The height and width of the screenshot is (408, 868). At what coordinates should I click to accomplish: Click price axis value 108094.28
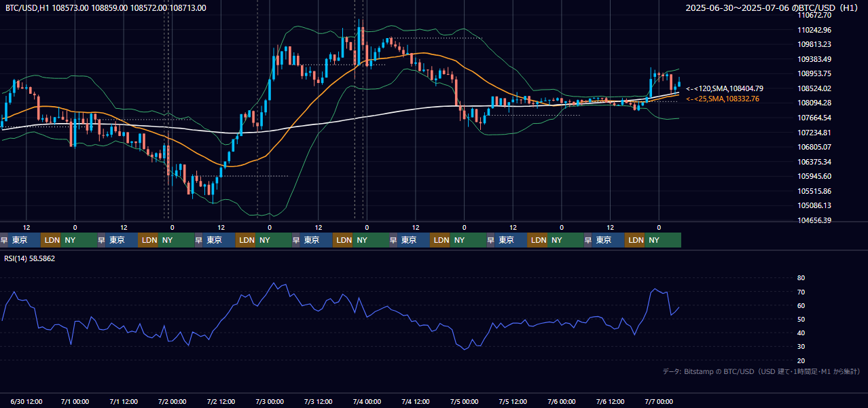[x=814, y=103]
